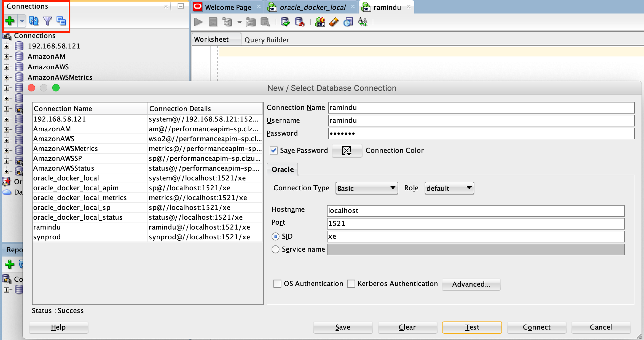Click the minimize icon of Connections panel
Image resolution: width=644 pixels, height=340 pixels.
point(181,6)
